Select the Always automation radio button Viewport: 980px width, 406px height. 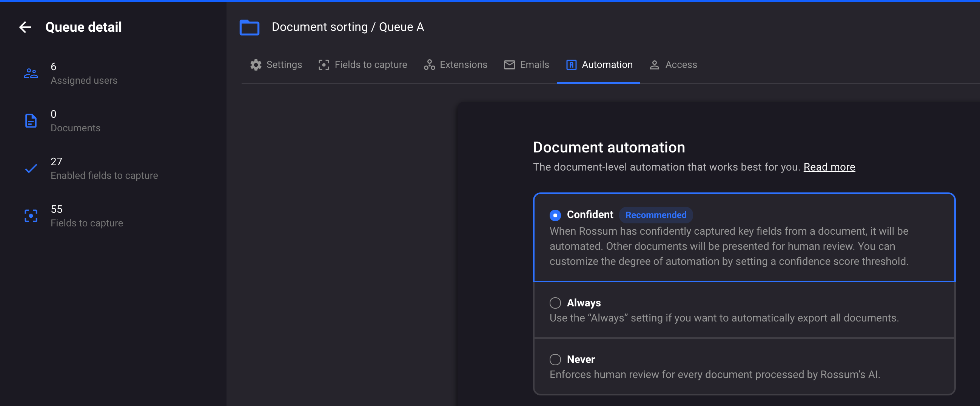[x=555, y=303]
